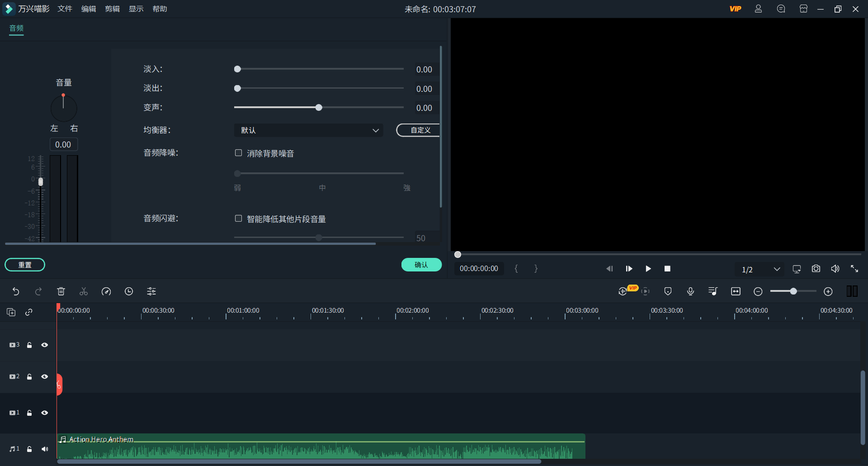
Task: Click the delete (trash) icon on the toolbar
Action: 61,291
